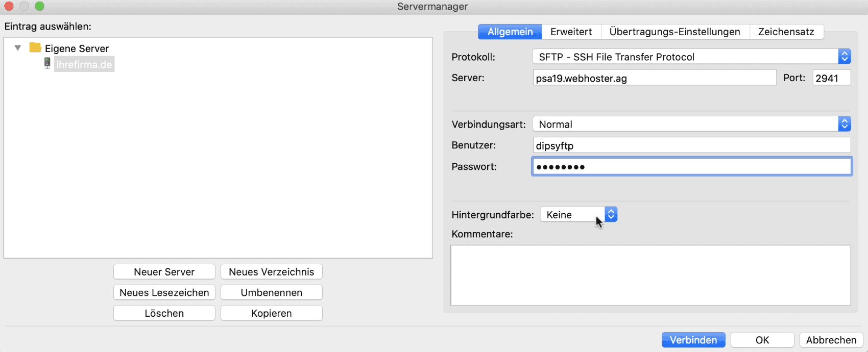Click the Neues Lesezeichen button
868x352 pixels.
[x=164, y=292]
